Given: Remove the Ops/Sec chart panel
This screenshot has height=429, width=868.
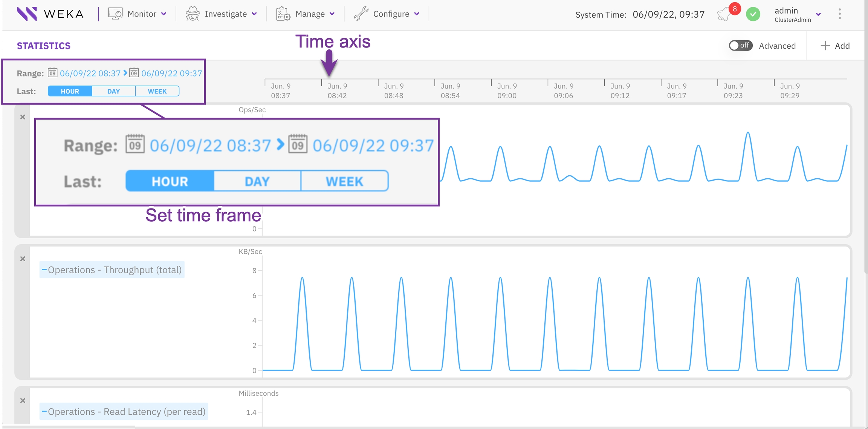Looking at the screenshot, I should (x=23, y=117).
